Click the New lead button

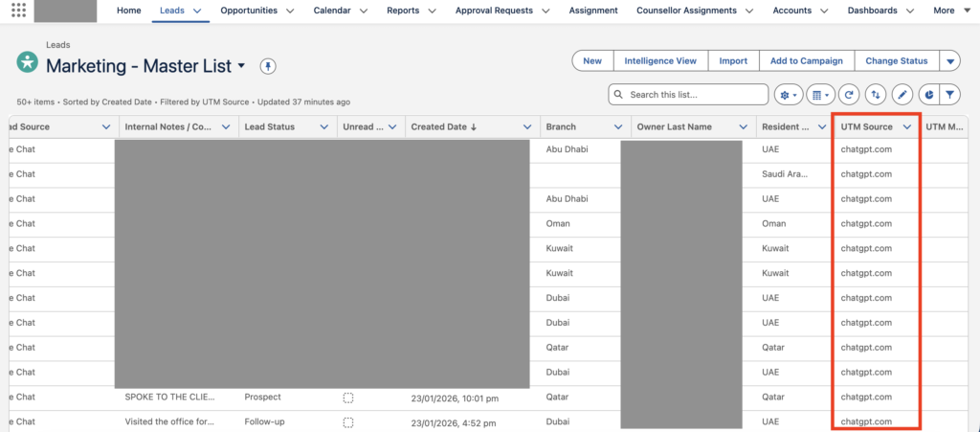(x=592, y=61)
